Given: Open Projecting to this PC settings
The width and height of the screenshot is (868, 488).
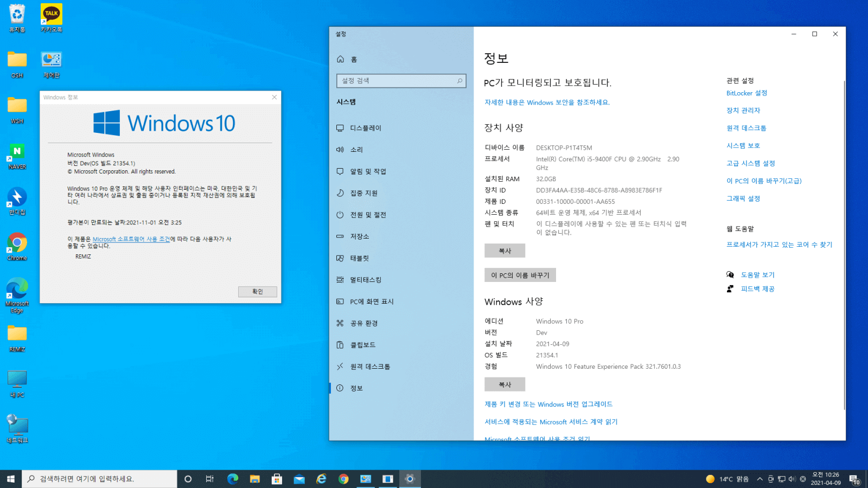Looking at the screenshot, I should coord(401,301).
